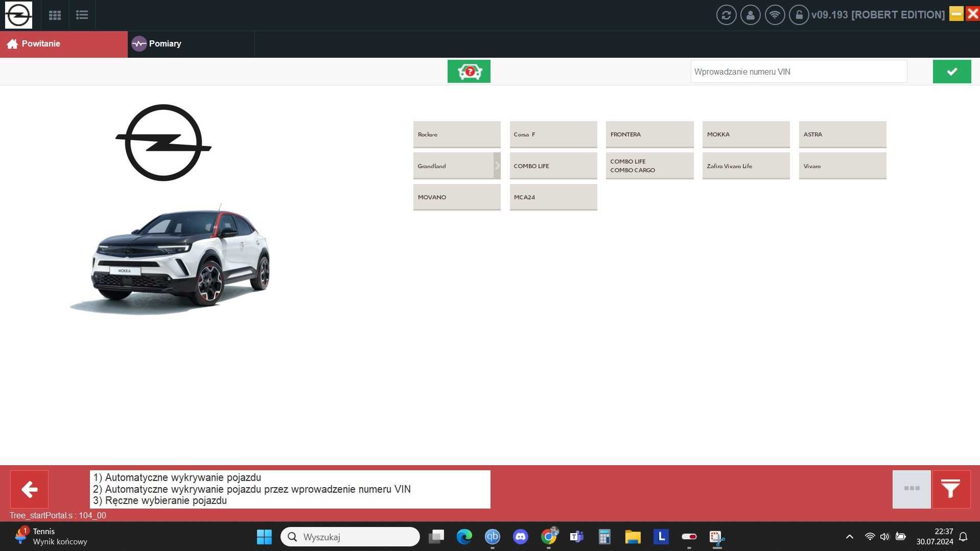Open the Windows Start menu
980x551 pixels.
coord(264,537)
